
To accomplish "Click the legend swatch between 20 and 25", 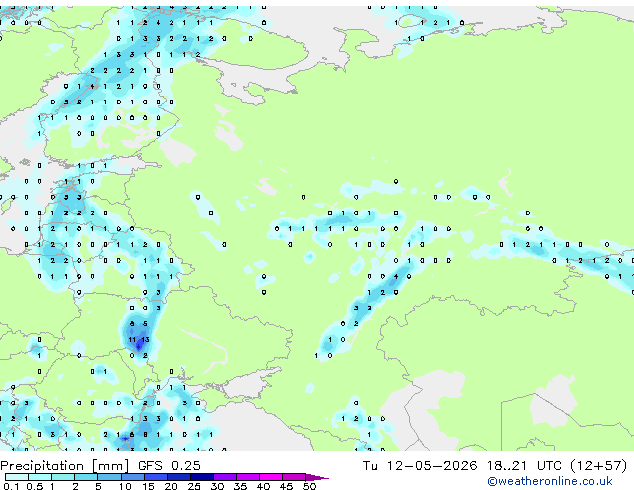I will pyautogui.click(x=178, y=477).
